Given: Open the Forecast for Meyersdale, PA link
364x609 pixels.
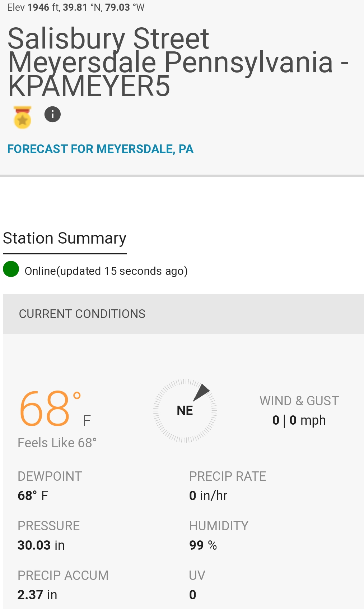Looking at the screenshot, I should [x=101, y=149].
